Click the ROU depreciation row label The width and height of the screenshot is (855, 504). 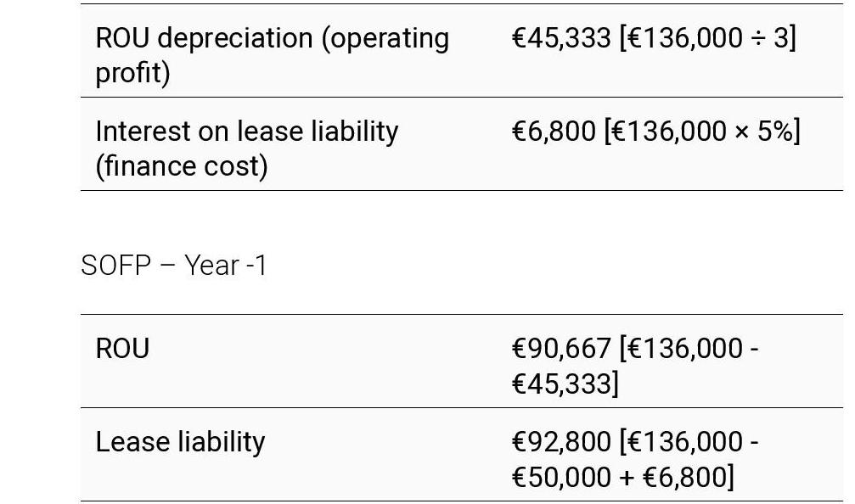click(272, 55)
